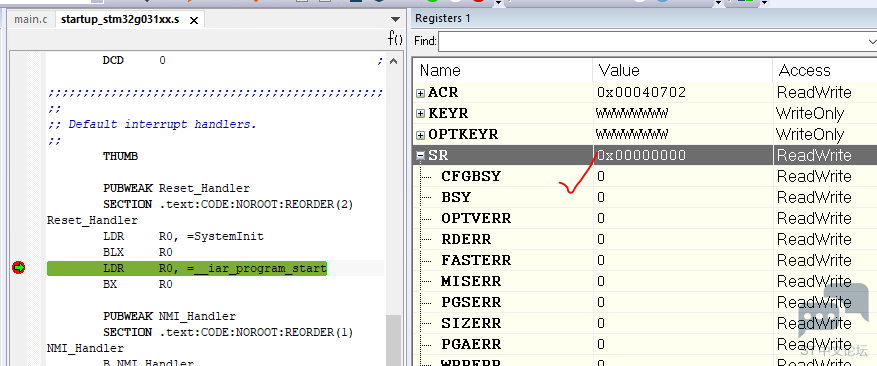Open the Find field dropdown arrow
This screenshot has height=366, width=877.
pos(871,41)
